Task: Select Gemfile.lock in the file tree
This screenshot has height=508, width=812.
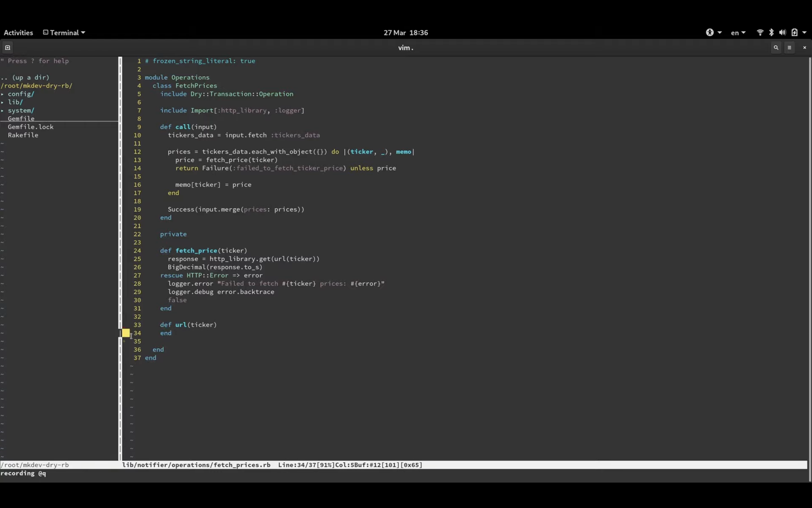Action: (x=31, y=127)
